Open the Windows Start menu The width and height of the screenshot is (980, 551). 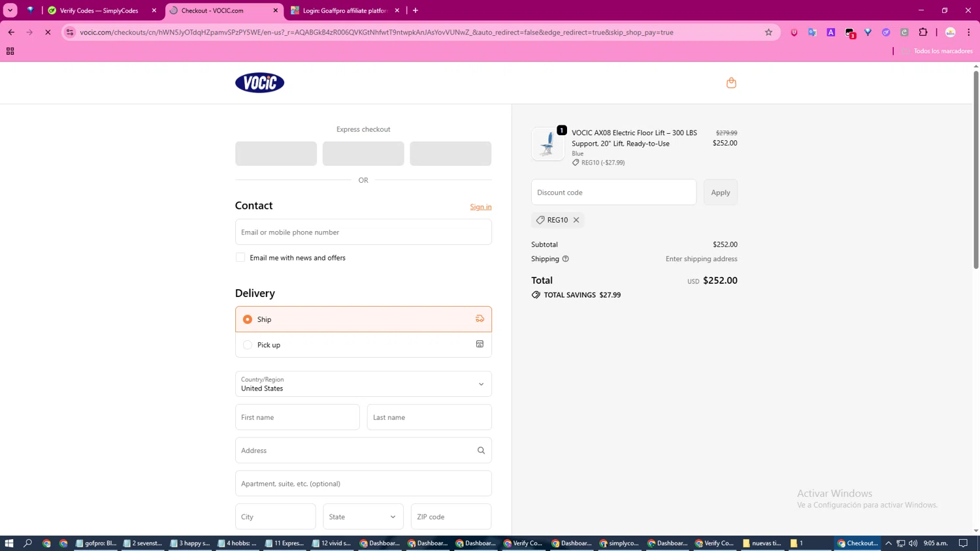tap(9, 543)
